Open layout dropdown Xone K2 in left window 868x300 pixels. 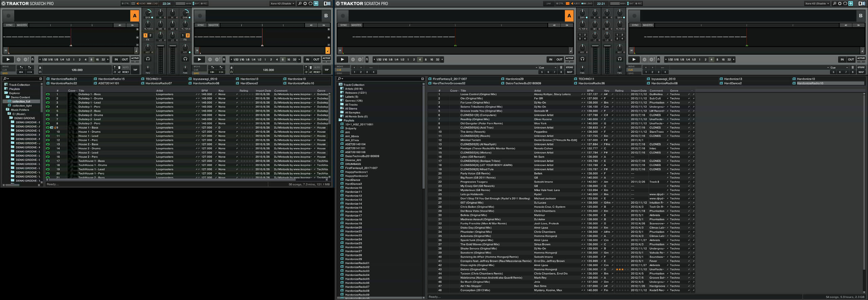tap(282, 3)
